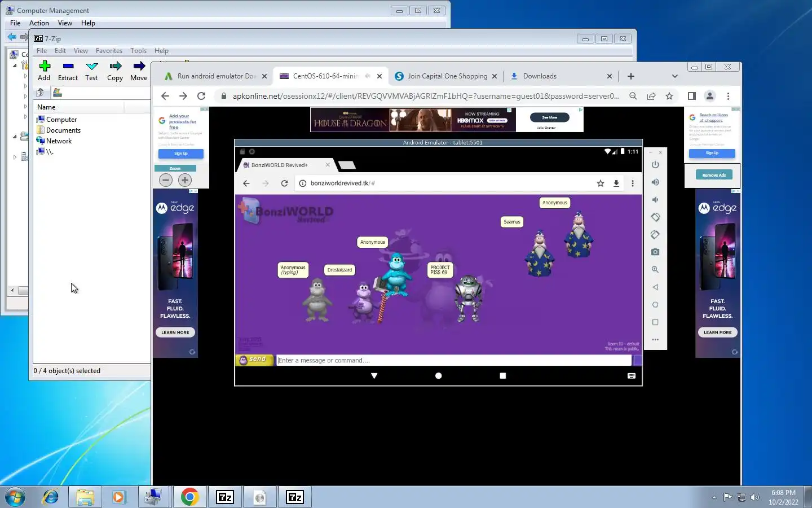The image size is (812, 508).
Task: Show hidden system tray icons arrow
Action: [714, 497]
